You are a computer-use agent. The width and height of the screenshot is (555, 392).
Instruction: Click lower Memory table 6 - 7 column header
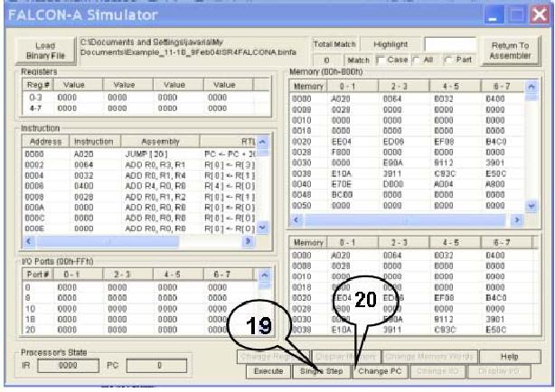pos(506,242)
